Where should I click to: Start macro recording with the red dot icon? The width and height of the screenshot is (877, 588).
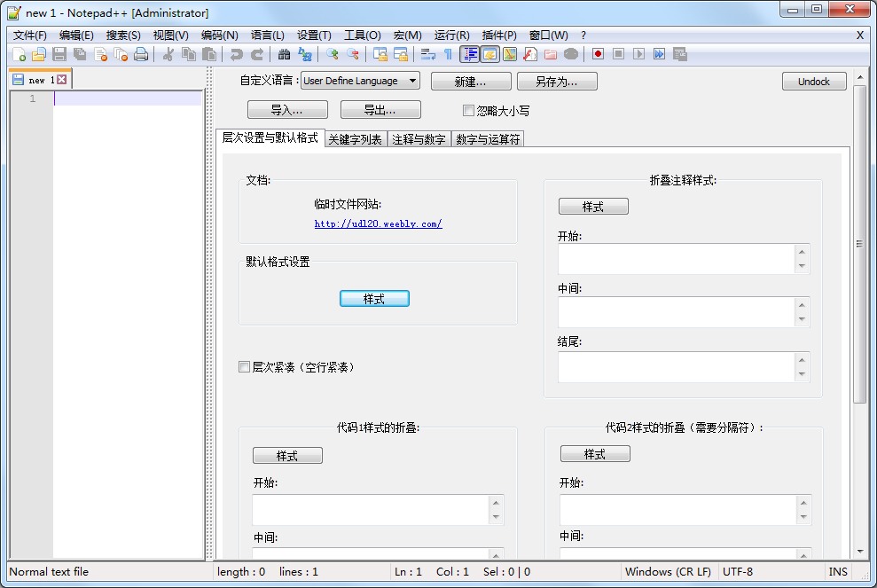pos(599,54)
